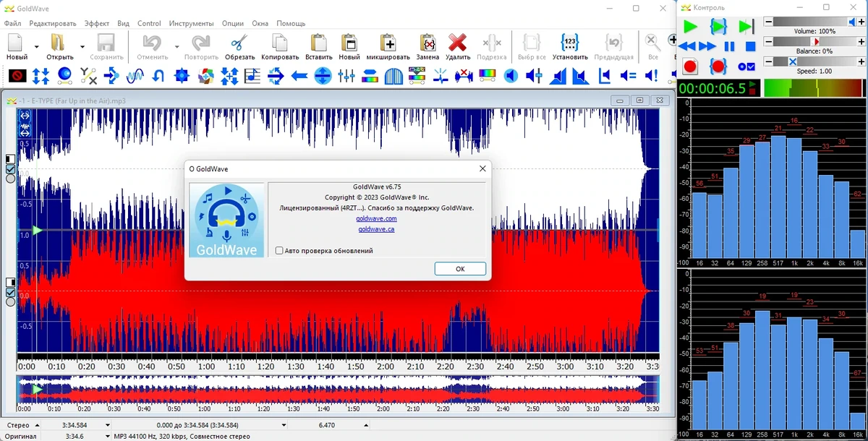Click the overview waveform strip below the ruler

pos(339,390)
